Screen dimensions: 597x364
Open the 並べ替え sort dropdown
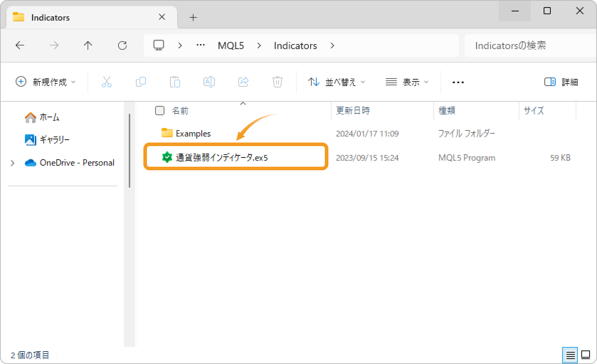(x=337, y=82)
